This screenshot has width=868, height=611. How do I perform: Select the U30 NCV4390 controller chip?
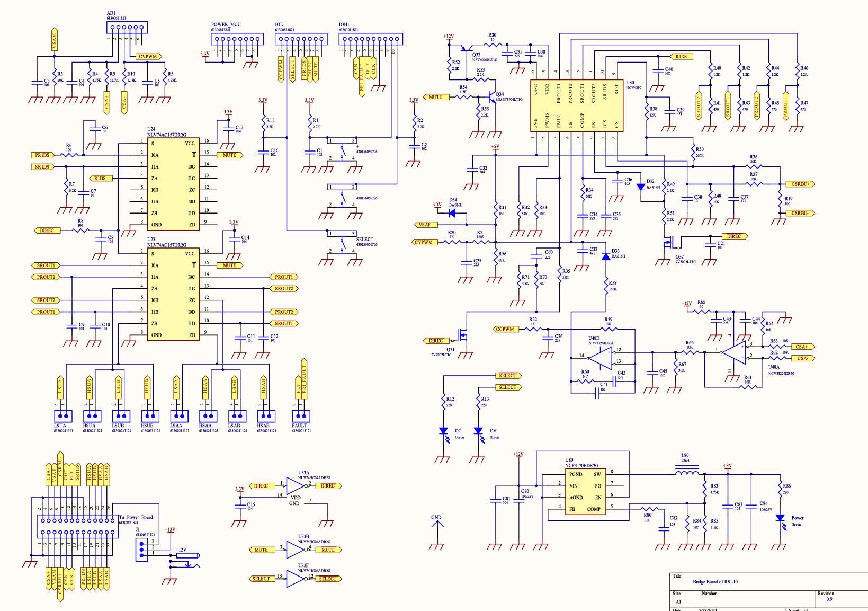click(x=576, y=106)
